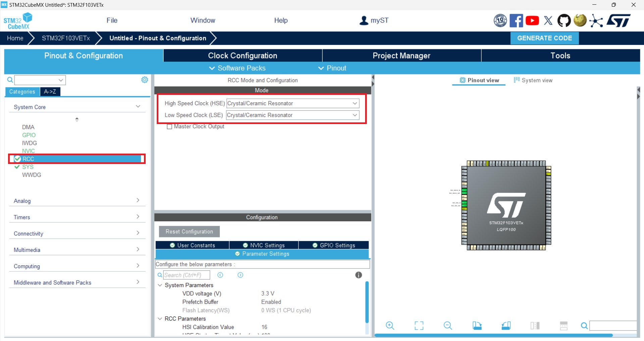Select SYS in System Core list

pyautogui.click(x=28, y=167)
